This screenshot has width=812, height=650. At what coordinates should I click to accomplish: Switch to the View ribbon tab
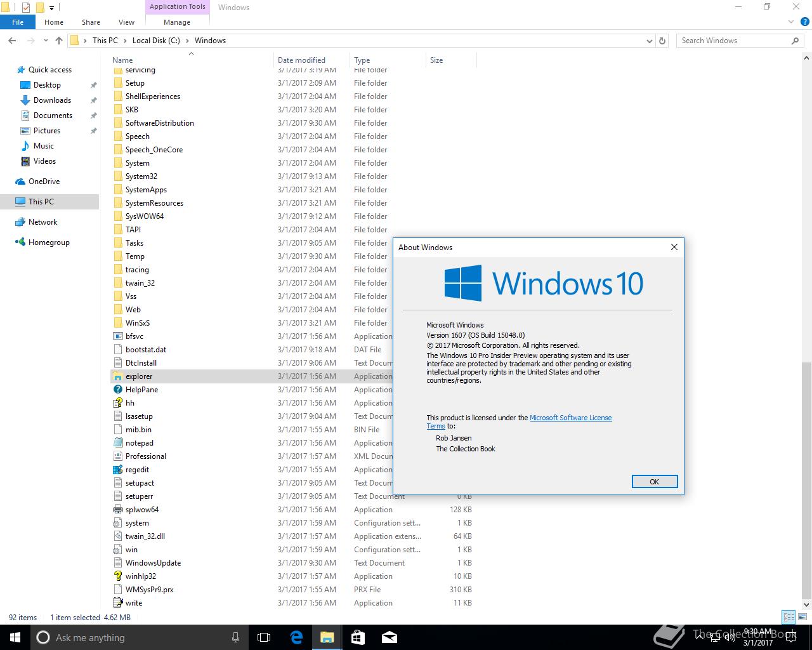[x=126, y=22]
